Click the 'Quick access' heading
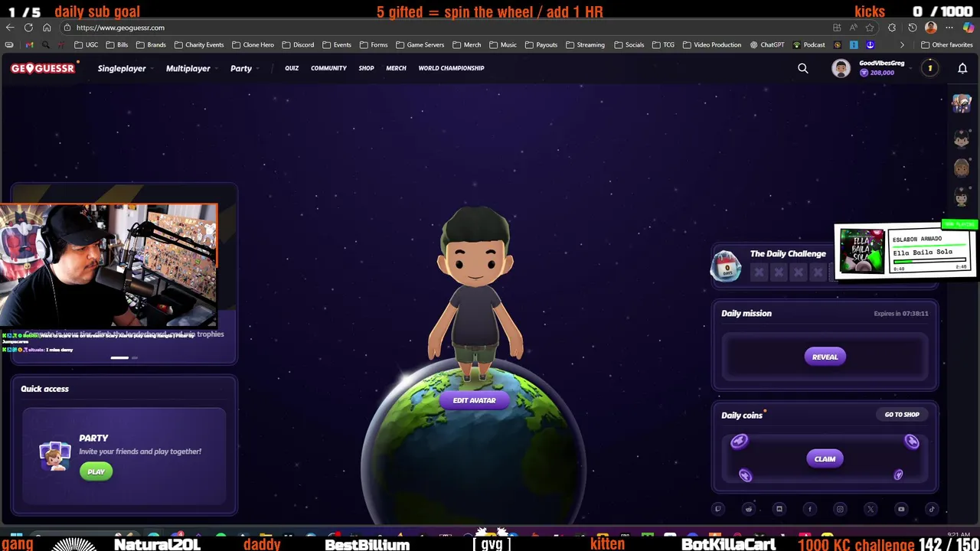 pos(44,389)
